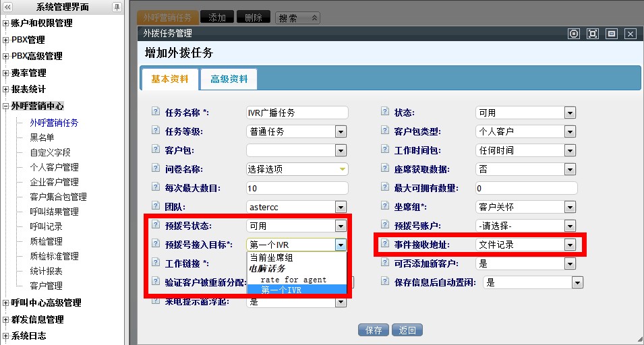Click the 添加 toolbar button
Image resolution: width=644 pixels, height=345 pixels.
(x=217, y=18)
